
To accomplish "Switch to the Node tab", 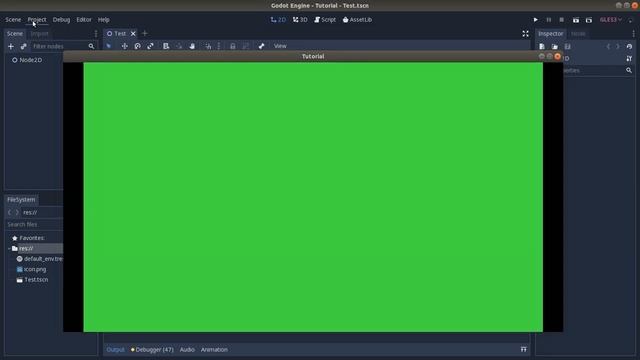I will point(578,33).
